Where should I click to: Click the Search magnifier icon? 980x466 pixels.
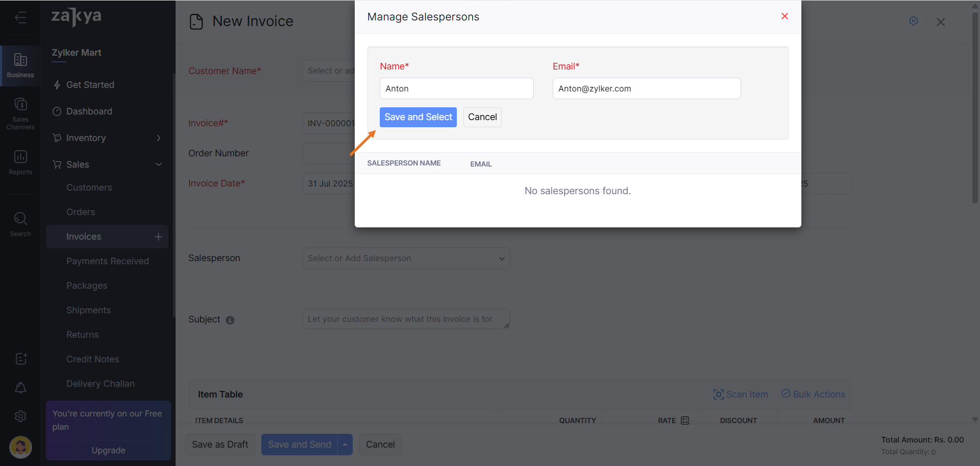pyautogui.click(x=20, y=224)
